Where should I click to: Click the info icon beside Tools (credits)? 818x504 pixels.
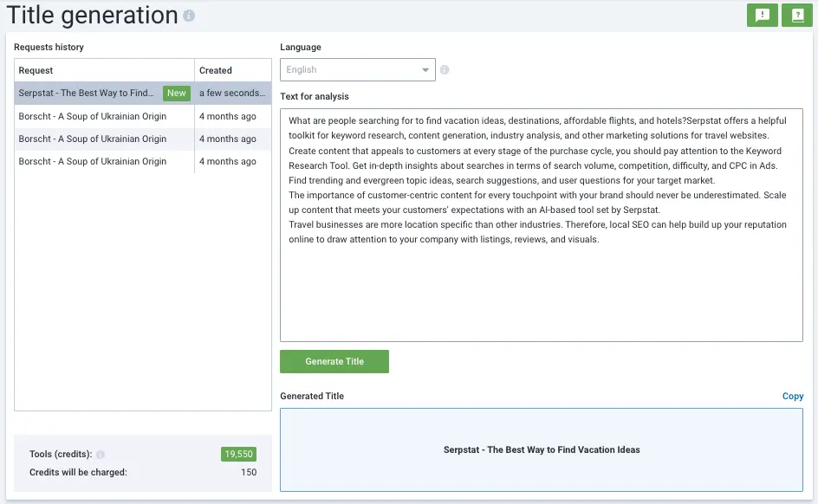pyautogui.click(x=101, y=455)
